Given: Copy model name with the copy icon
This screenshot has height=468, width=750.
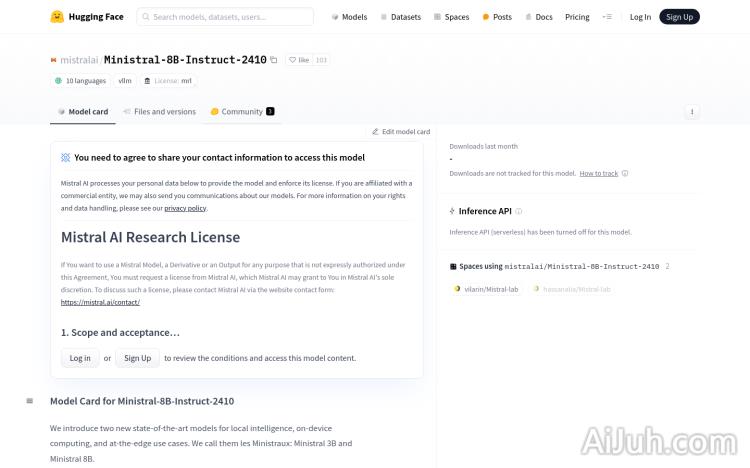Looking at the screenshot, I should [274, 60].
